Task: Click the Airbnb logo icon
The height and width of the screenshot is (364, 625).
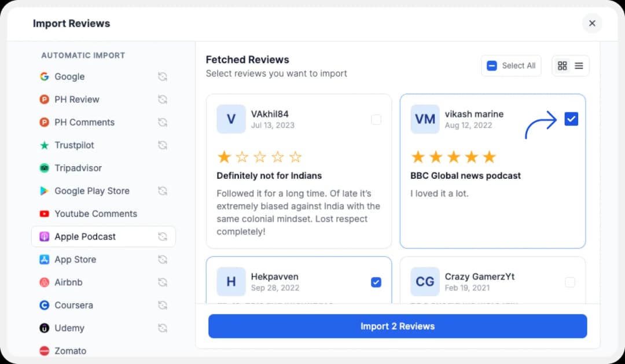Action: (45, 282)
